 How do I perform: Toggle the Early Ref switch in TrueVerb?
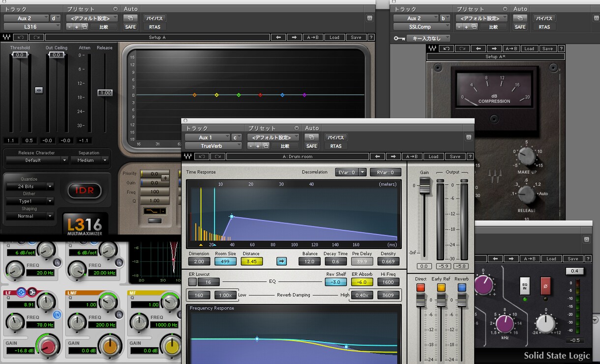(441, 288)
